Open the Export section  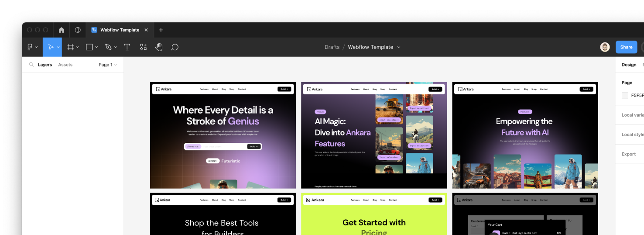point(629,154)
